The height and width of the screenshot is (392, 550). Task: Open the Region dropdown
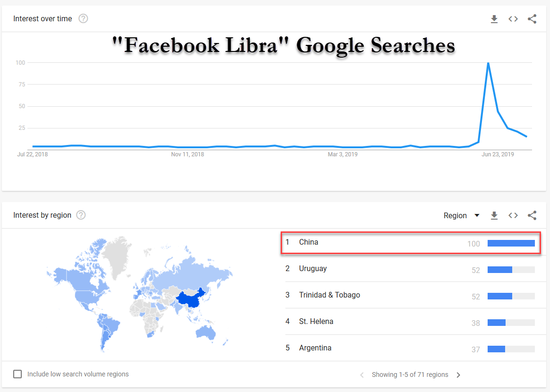(x=461, y=215)
